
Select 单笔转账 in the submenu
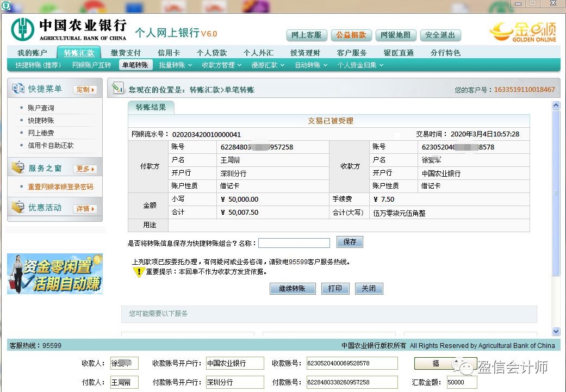click(x=135, y=65)
